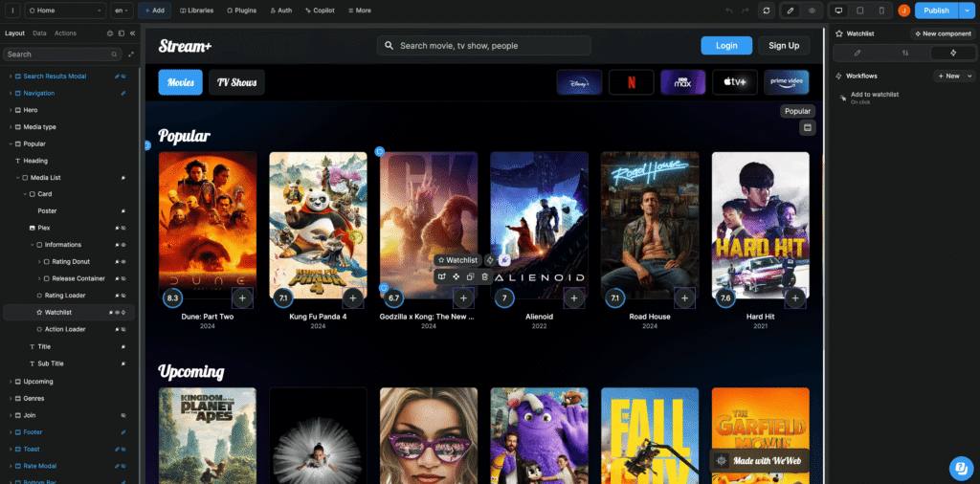Click the undo arrow in top toolbar

pyautogui.click(x=728, y=11)
